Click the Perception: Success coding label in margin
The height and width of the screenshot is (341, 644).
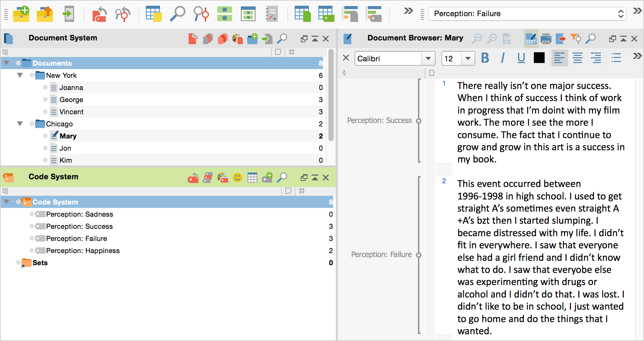coord(379,120)
